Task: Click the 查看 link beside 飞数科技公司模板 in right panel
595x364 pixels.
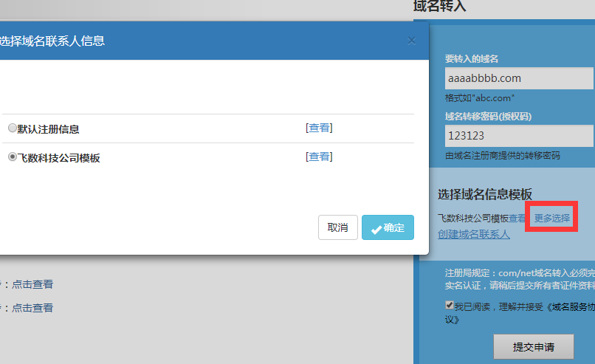Action: pyautogui.click(x=517, y=218)
